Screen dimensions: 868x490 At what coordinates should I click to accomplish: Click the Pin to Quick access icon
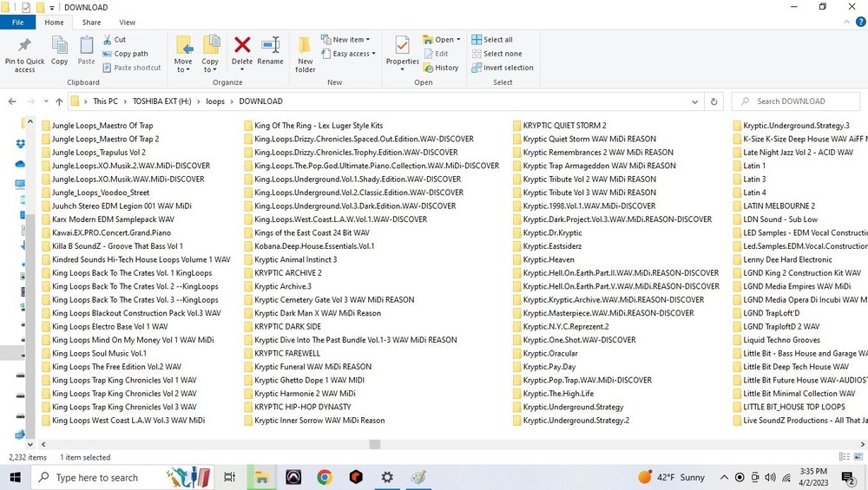click(x=24, y=45)
